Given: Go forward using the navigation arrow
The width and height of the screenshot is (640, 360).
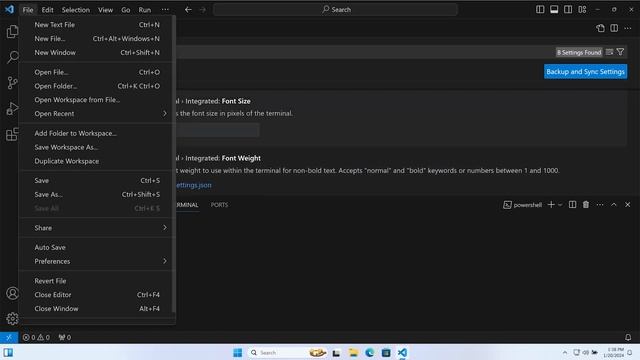Looking at the screenshot, I should [203, 9].
